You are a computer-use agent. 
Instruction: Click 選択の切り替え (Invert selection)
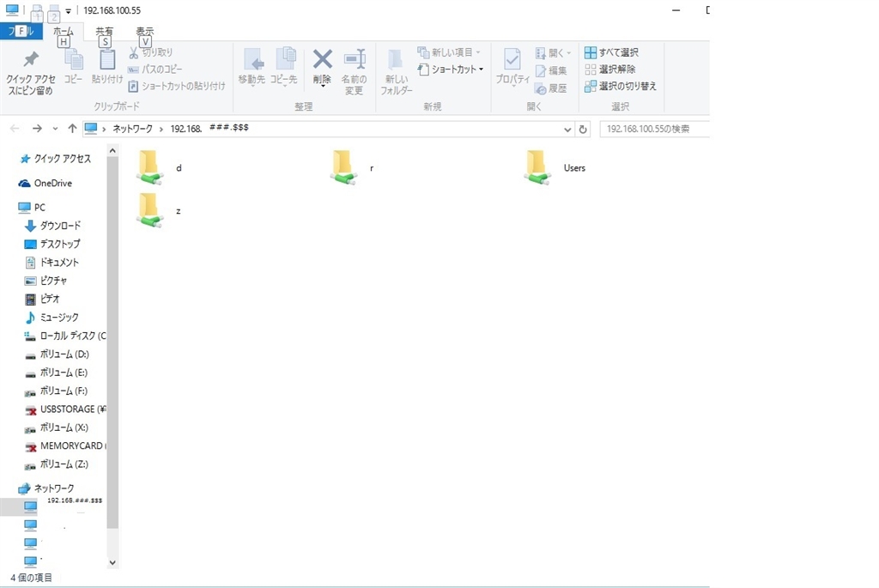(x=621, y=87)
